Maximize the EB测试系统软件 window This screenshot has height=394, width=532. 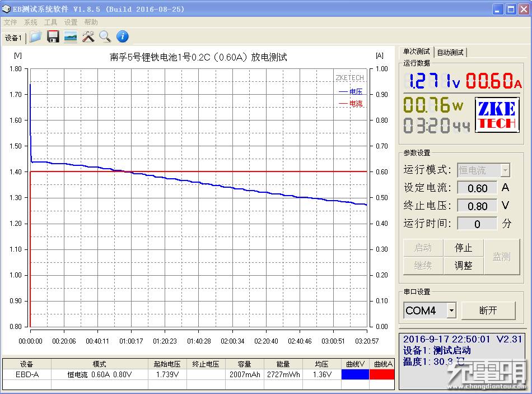coord(511,9)
